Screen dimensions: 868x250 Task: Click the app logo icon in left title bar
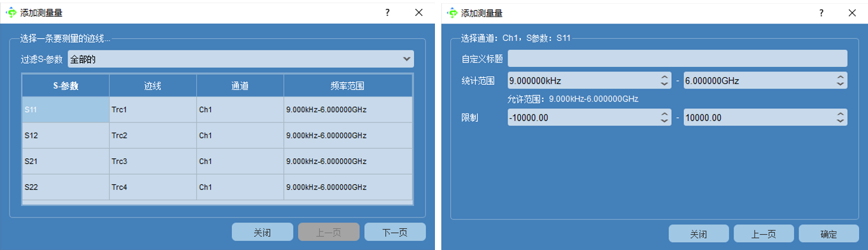coord(11,12)
